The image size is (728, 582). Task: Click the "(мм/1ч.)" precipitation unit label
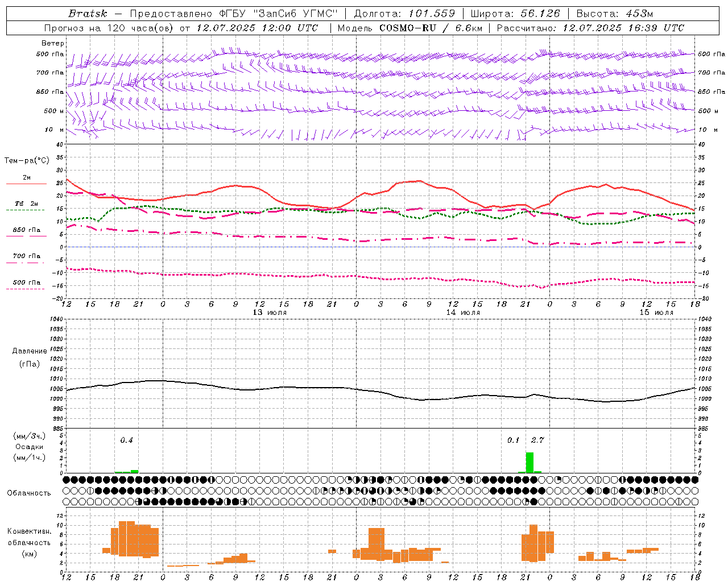click(x=29, y=458)
